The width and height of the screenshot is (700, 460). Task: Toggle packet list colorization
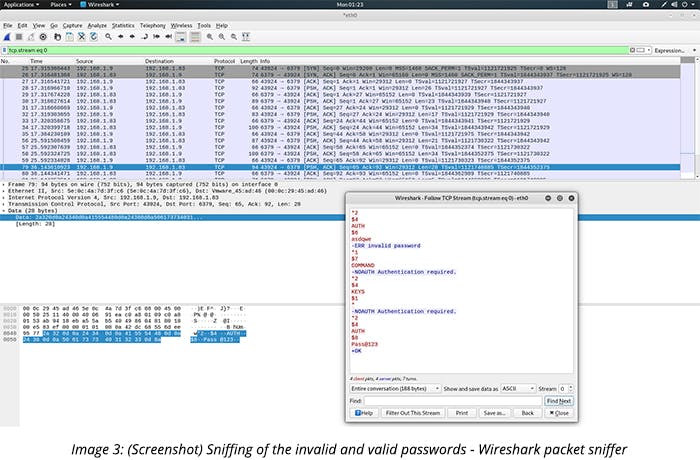click(x=195, y=37)
